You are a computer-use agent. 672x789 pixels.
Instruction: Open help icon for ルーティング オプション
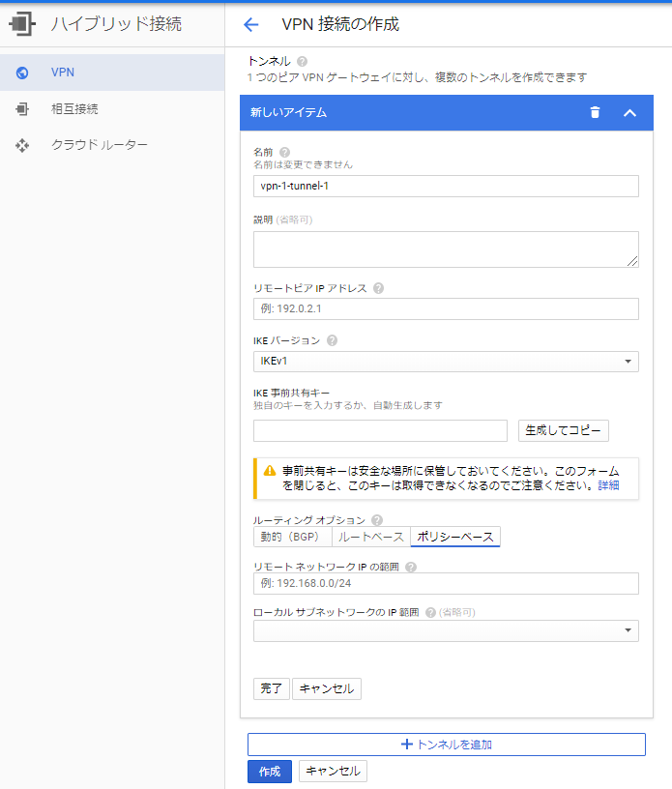pos(376,520)
